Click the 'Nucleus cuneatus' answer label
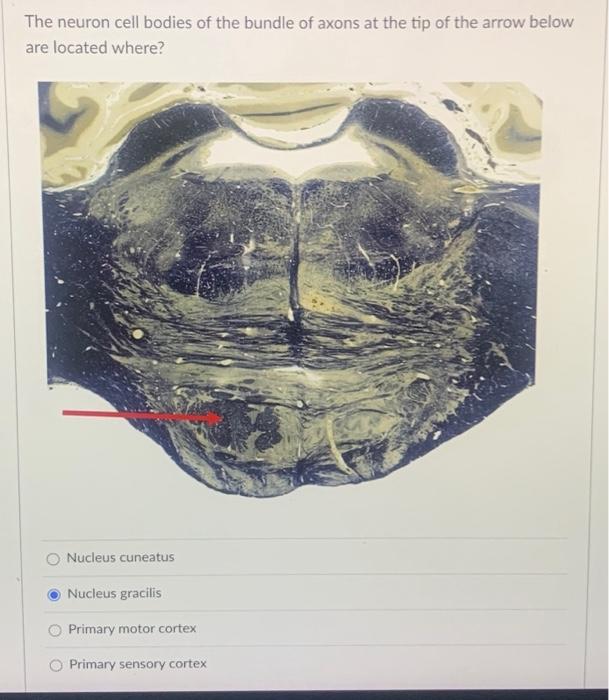 (121, 557)
